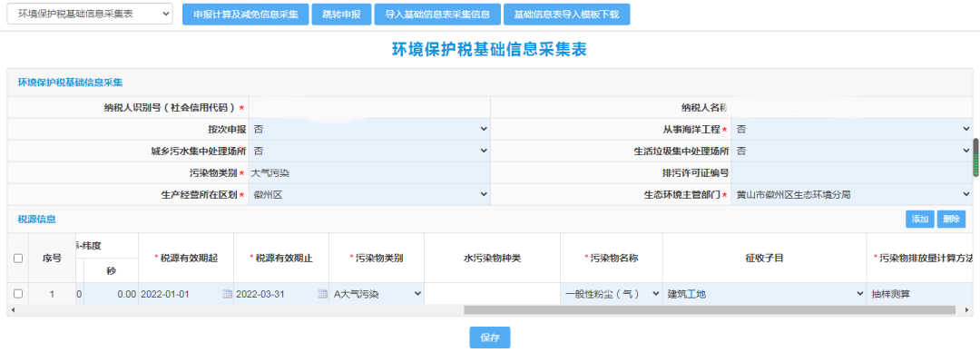Open calendar icon for 税源有效期止 date

click(322, 294)
